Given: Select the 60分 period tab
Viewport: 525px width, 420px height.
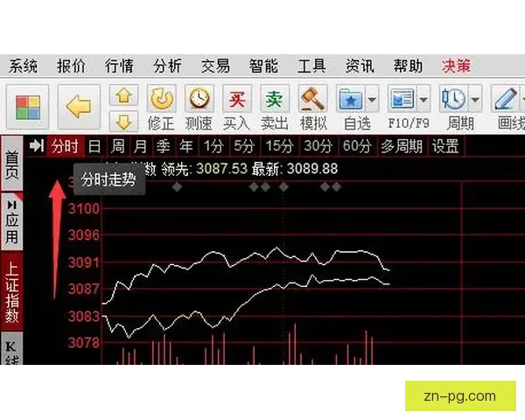Looking at the screenshot, I should [x=357, y=146].
